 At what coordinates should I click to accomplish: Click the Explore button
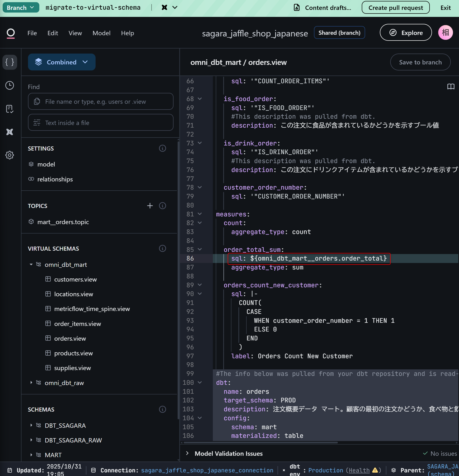point(405,33)
